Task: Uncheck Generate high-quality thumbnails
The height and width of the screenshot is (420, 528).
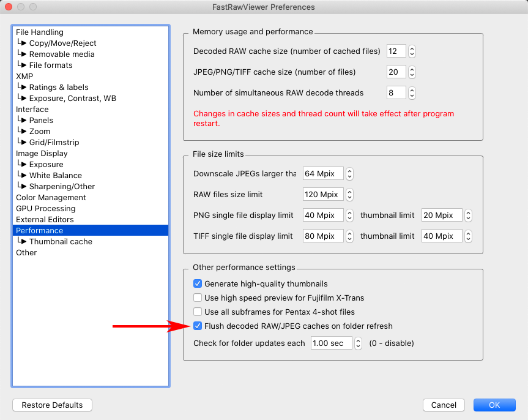Action: pos(198,284)
